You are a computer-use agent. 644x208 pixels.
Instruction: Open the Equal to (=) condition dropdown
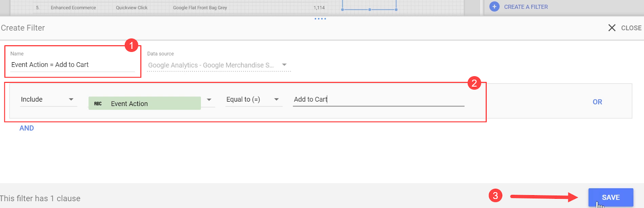point(254,99)
